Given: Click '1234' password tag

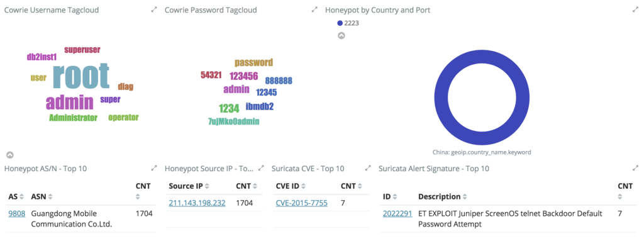Looking at the screenshot, I should (x=229, y=109).
